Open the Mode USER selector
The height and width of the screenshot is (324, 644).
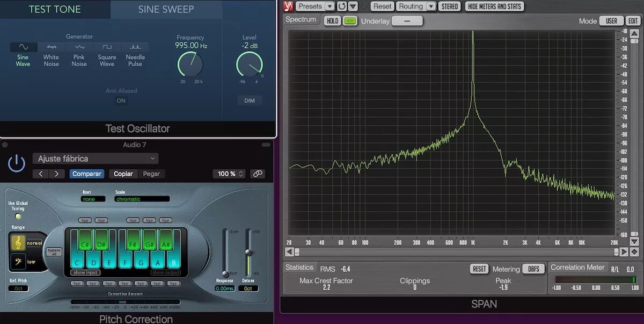click(x=612, y=21)
